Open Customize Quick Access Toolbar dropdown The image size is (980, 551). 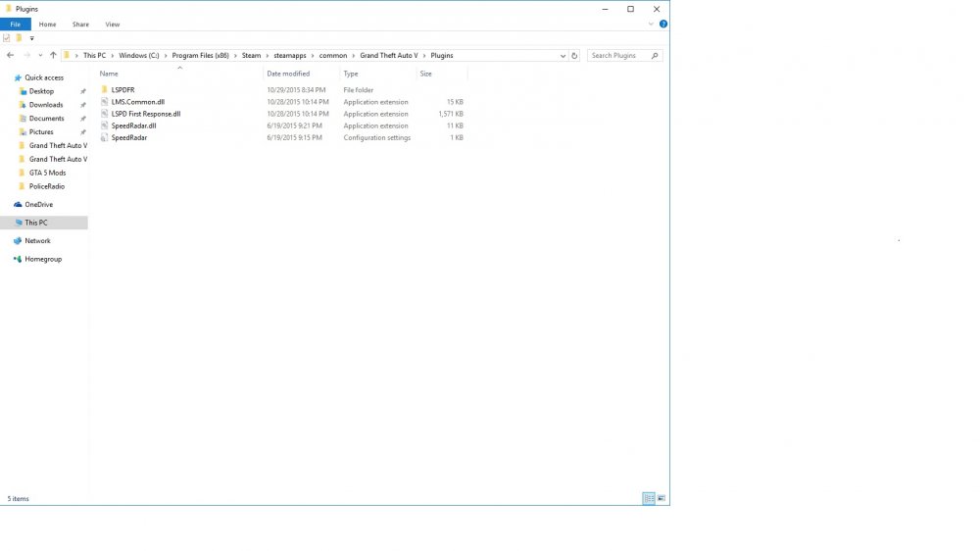pyautogui.click(x=32, y=39)
